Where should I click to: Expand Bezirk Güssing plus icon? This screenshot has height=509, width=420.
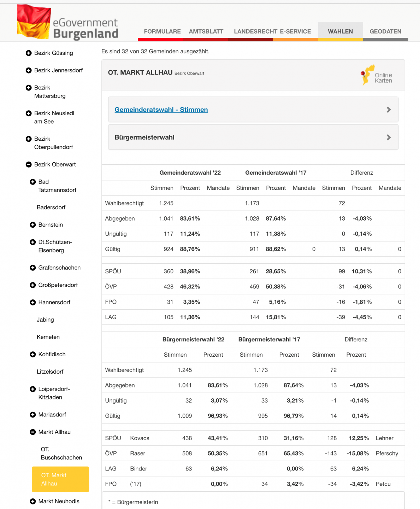29,53
